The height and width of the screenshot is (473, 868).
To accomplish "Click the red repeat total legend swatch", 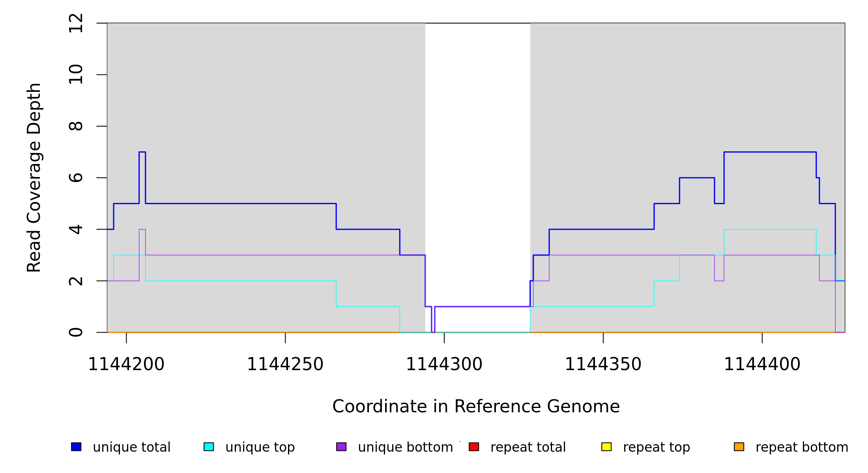I will coord(474,447).
